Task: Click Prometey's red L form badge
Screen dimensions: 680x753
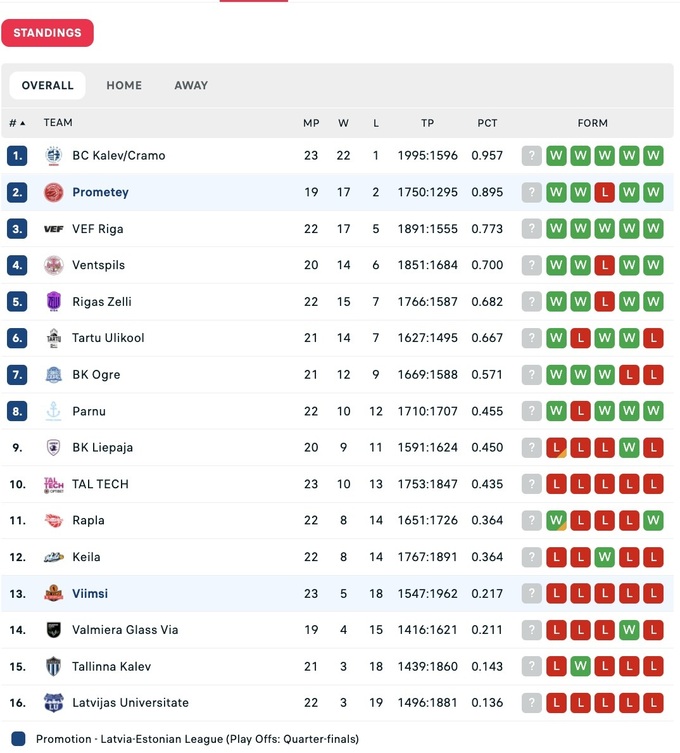Action: coord(604,192)
